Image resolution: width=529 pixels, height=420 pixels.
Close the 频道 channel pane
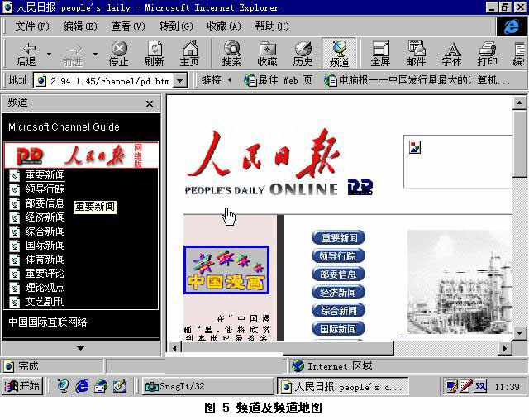point(150,103)
